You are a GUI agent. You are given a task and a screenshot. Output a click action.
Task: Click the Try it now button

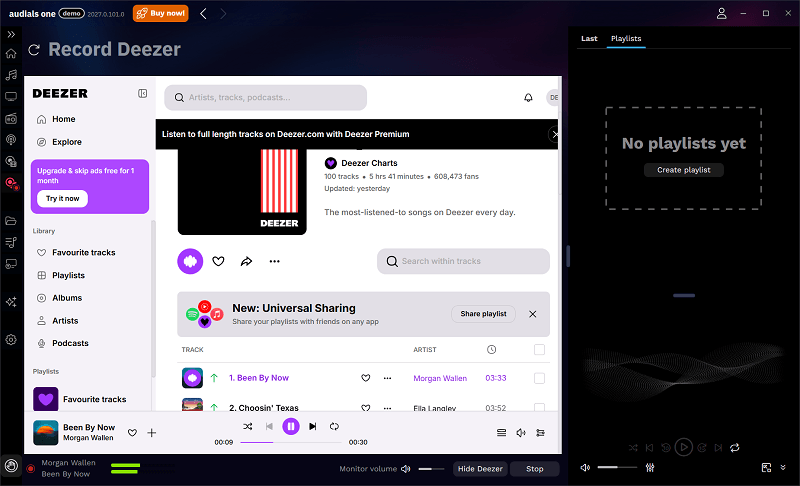pyautogui.click(x=63, y=198)
